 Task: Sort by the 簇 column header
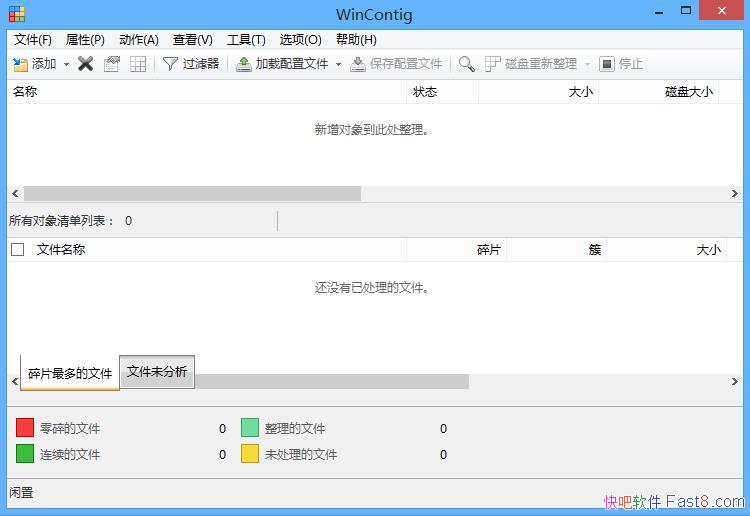[x=557, y=250]
